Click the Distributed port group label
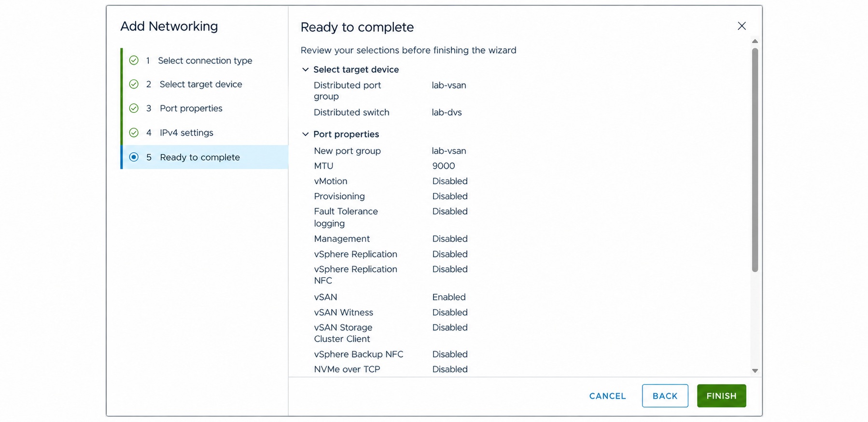 [347, 91]
